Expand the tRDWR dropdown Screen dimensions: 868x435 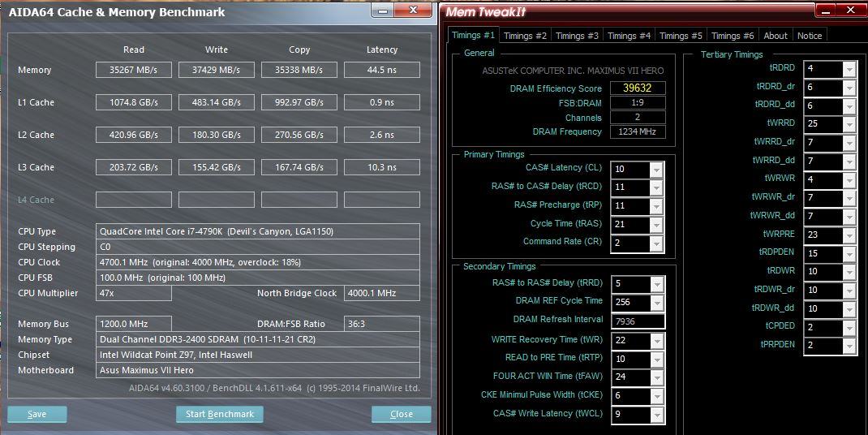point(849,272)
